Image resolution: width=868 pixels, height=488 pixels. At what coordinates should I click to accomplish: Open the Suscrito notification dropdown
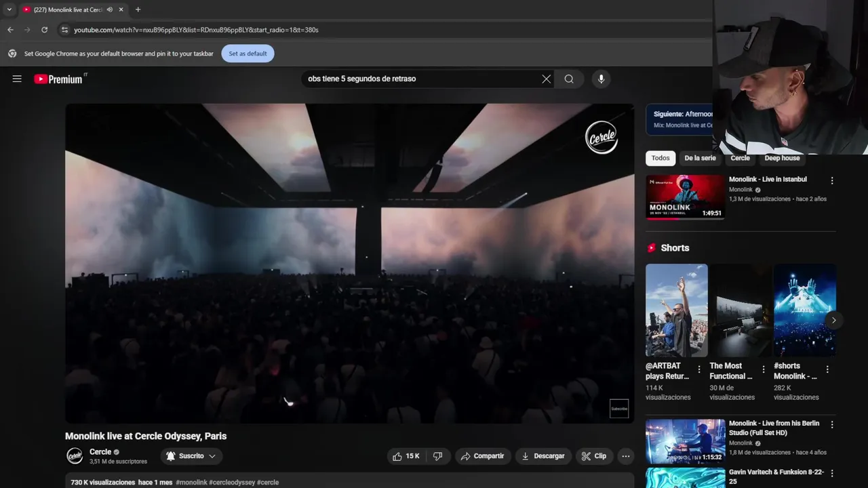click(191, 456)
